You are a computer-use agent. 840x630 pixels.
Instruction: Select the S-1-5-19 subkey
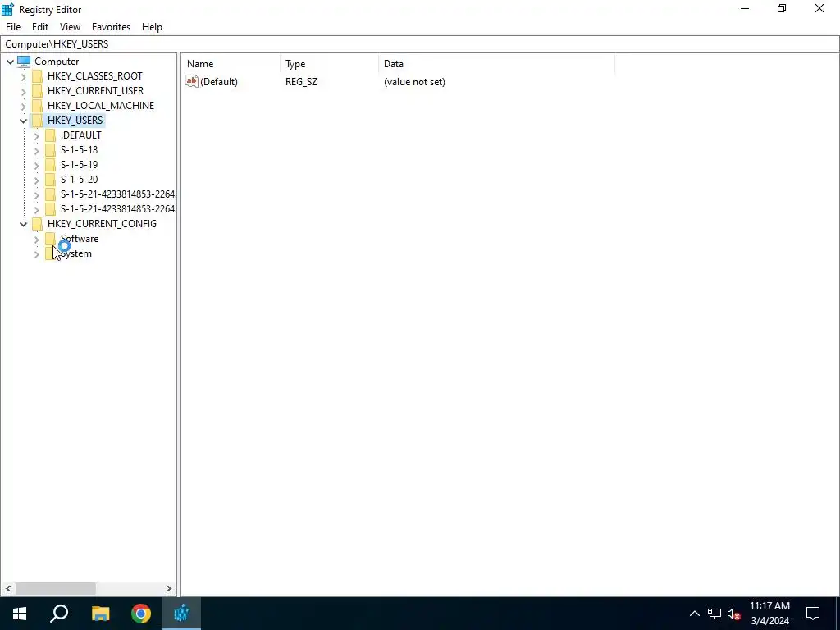point(79,164)
